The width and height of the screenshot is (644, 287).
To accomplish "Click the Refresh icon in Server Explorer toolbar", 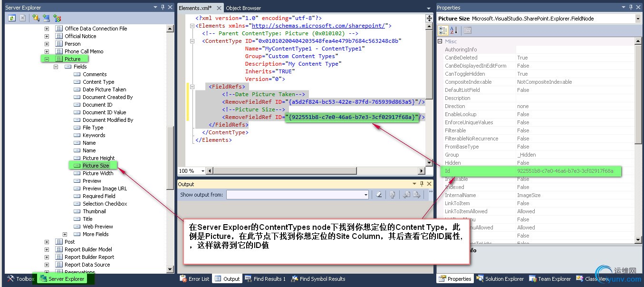I will [11, 18].
